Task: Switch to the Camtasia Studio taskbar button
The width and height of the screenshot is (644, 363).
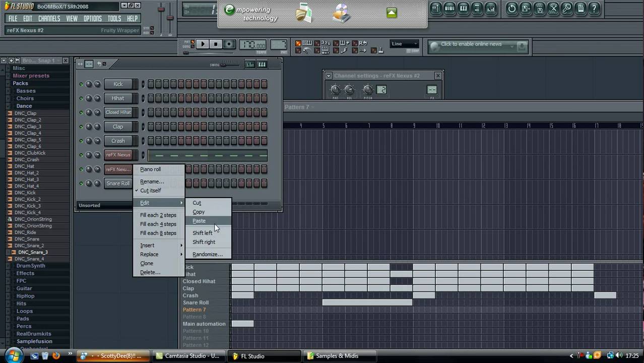Action: [x=188, y=356]
